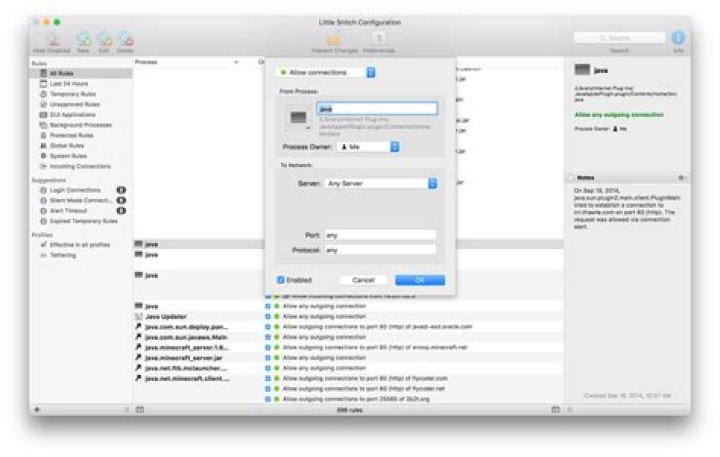Click the blue OK button

(420, 280)
